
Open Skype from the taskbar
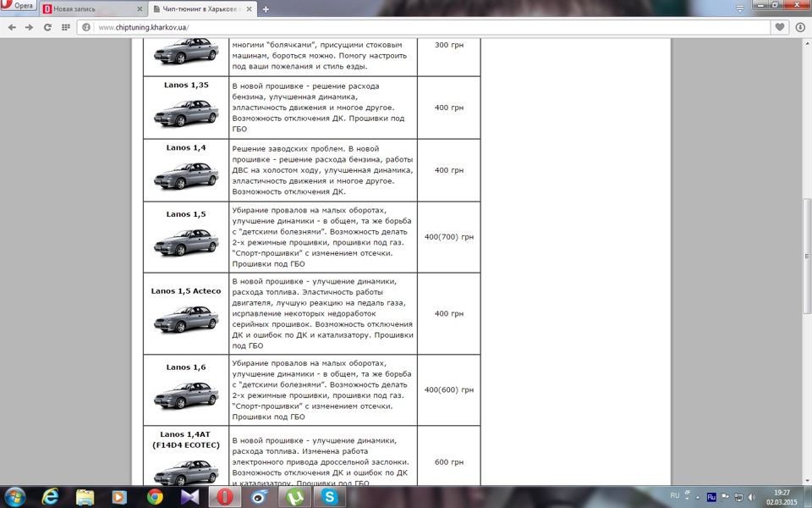pyautogui.click(x=330, y=497)
